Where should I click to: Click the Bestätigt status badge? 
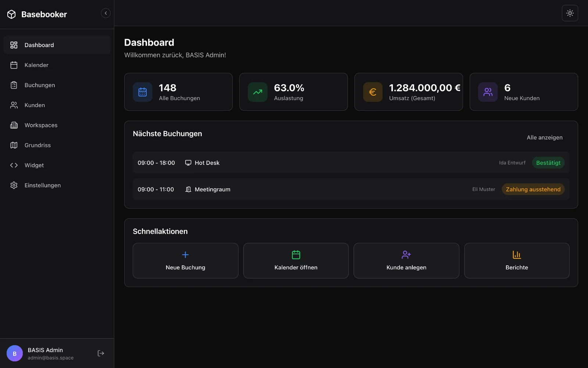tap(548, 163)
